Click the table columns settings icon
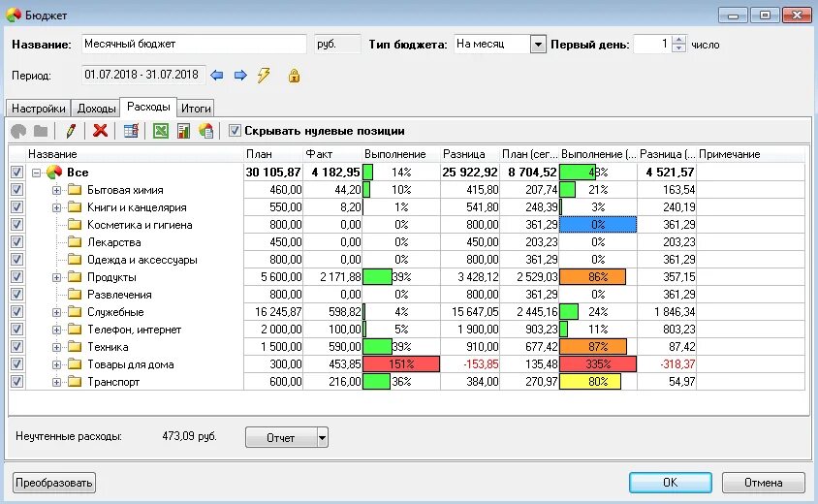 pos(131,131)
